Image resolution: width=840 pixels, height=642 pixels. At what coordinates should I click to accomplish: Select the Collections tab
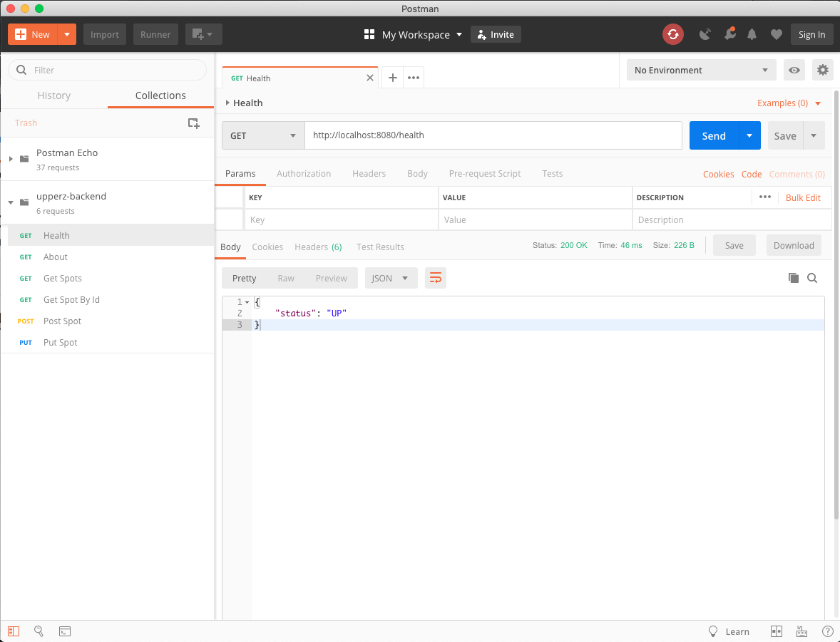click(160, 95)
